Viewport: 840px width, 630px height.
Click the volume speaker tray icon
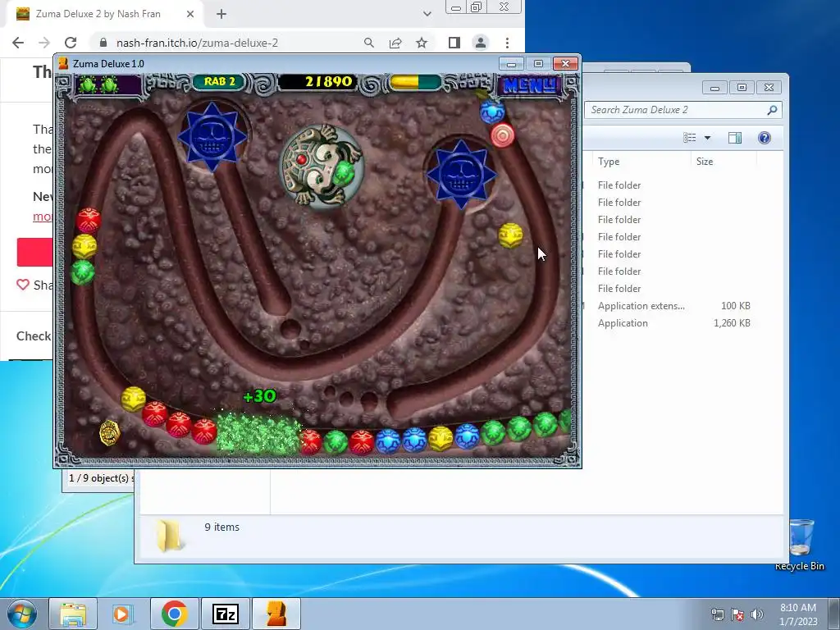[x=757, y=614]
